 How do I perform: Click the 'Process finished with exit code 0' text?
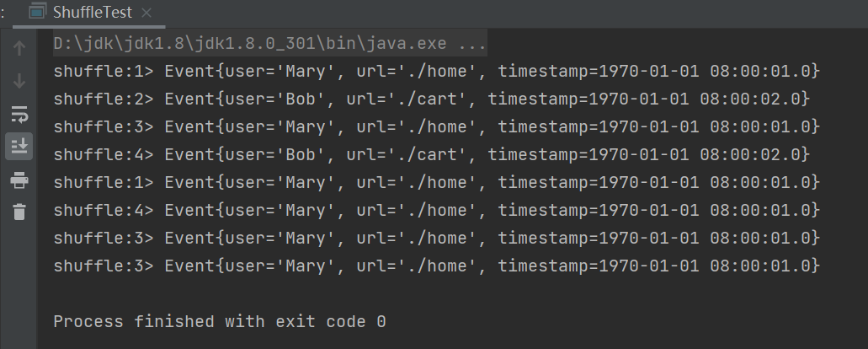click(220, 321)
